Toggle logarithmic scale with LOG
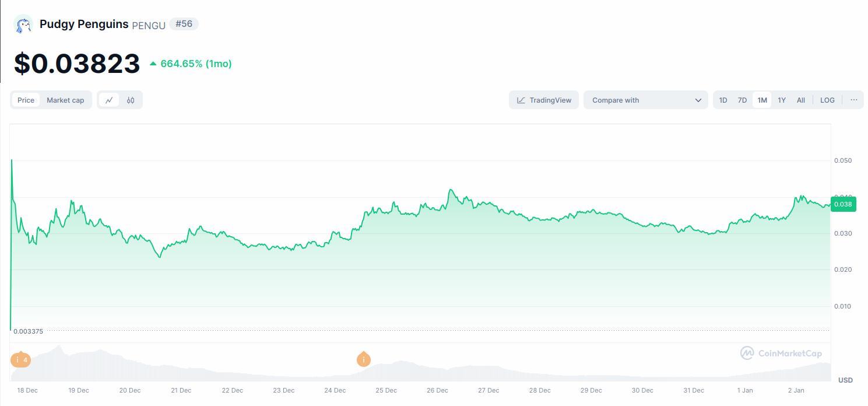 [x=827, y=100]
